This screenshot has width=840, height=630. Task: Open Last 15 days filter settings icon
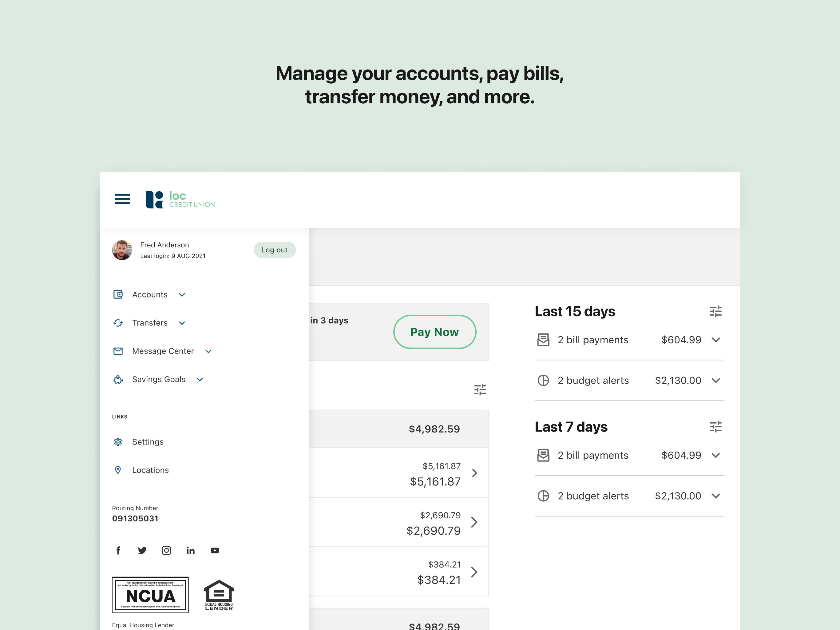[x=716, y=312]
